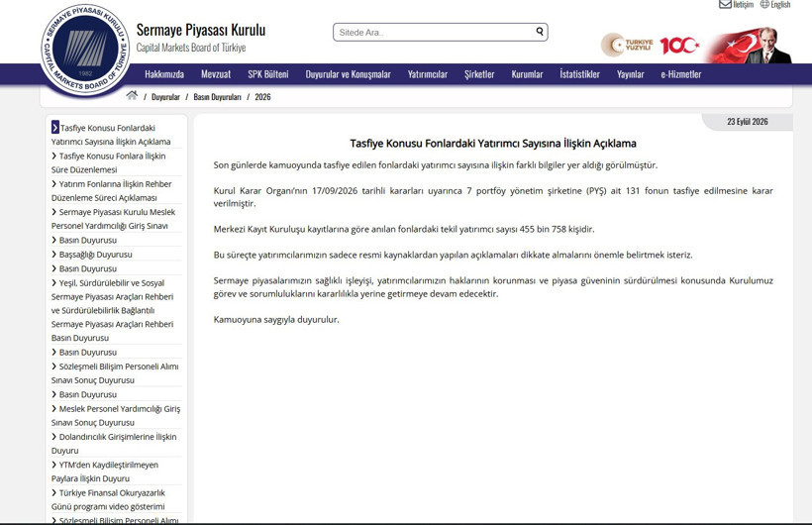Image resolution: width=812 pixels, height=525 pixels.
Task: Open Türkiye Finansal Okuryazarlık Günü video link
Action: (x=108, y=499)
